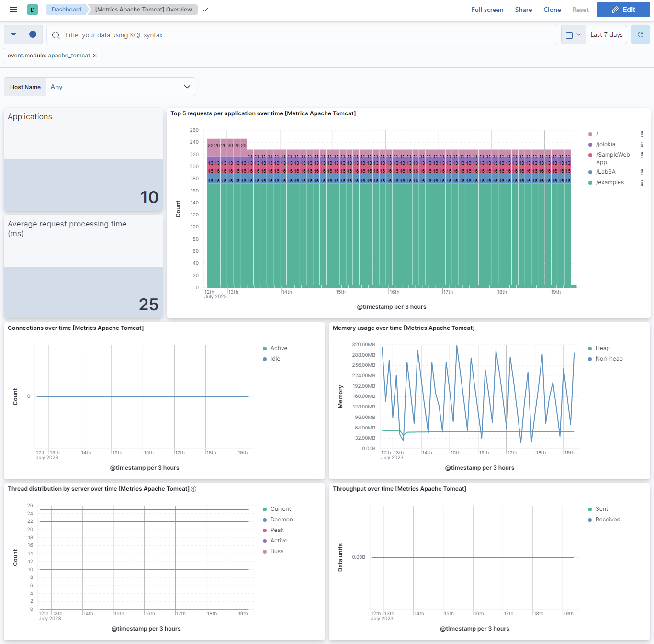The width and height of the screenshot is (654, 644).
Task: Open the calendar quick date menu
Action: coord(573,35)
